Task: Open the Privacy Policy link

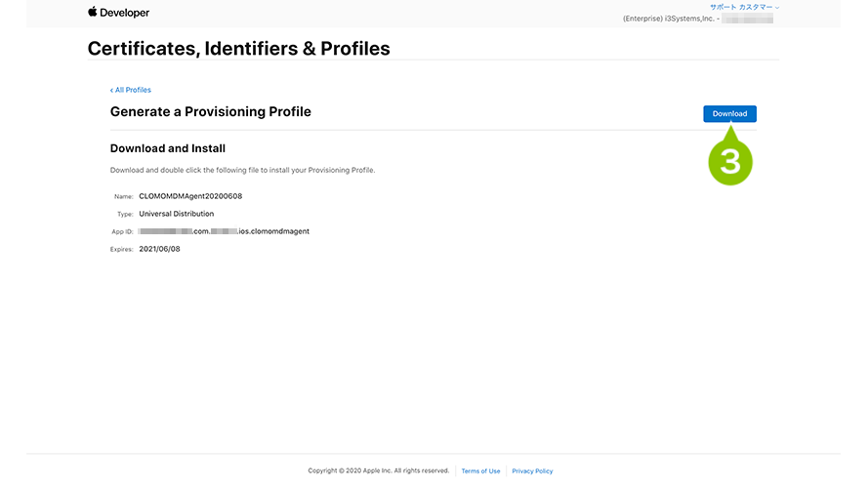Action: (532, 471)
